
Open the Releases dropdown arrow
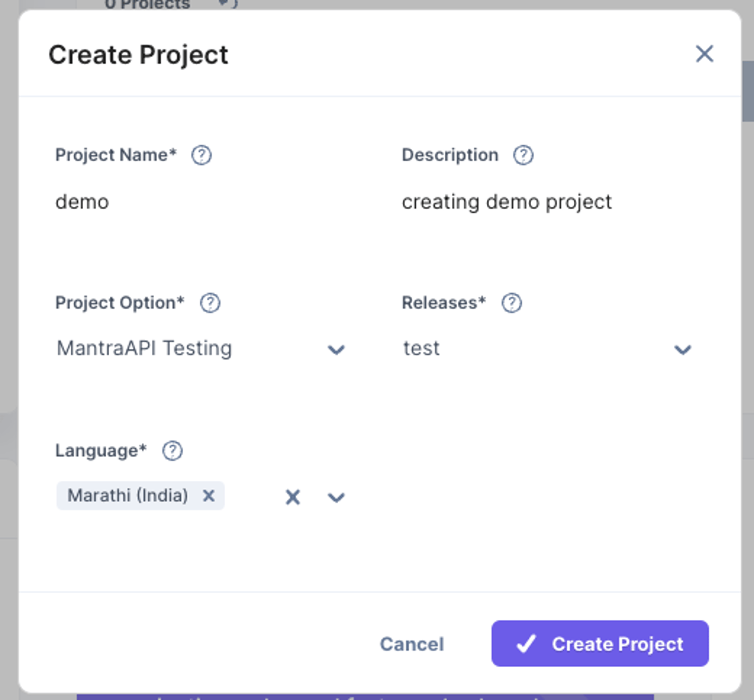(683, 349)
